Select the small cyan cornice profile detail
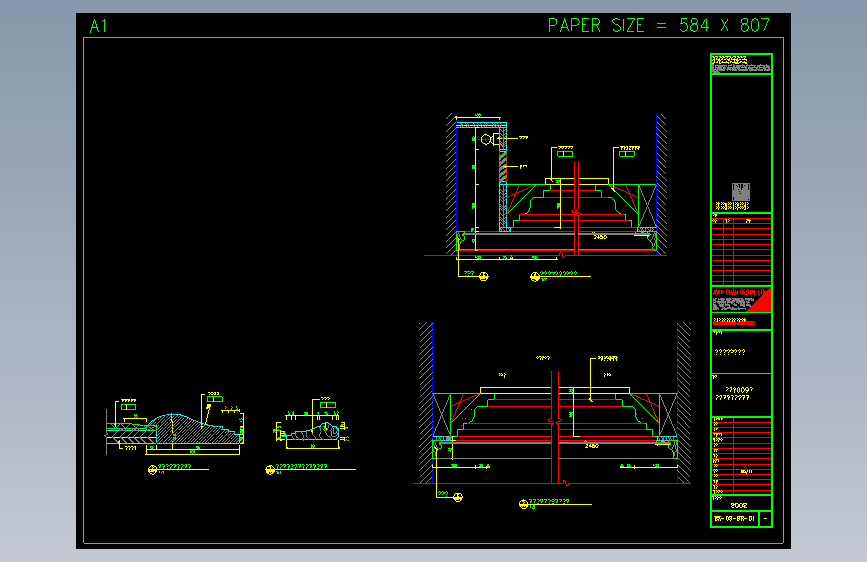This screenshot has width=867, height=562. pos(313,432)
